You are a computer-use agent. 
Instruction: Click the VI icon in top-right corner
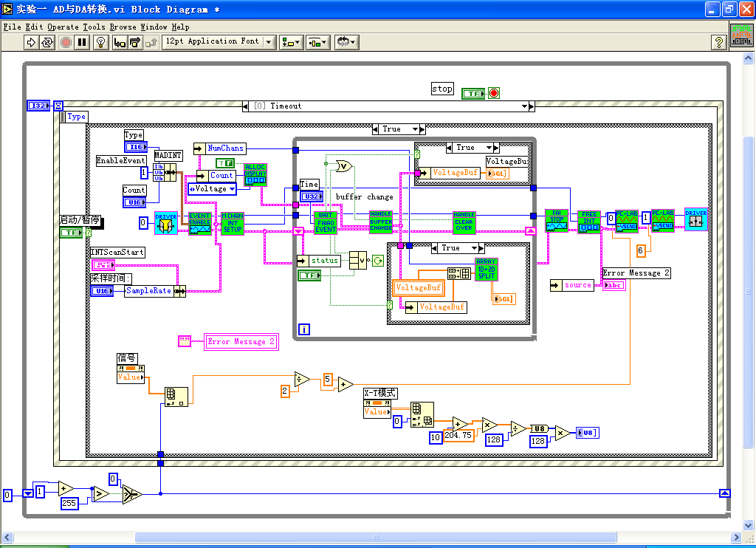741,35
